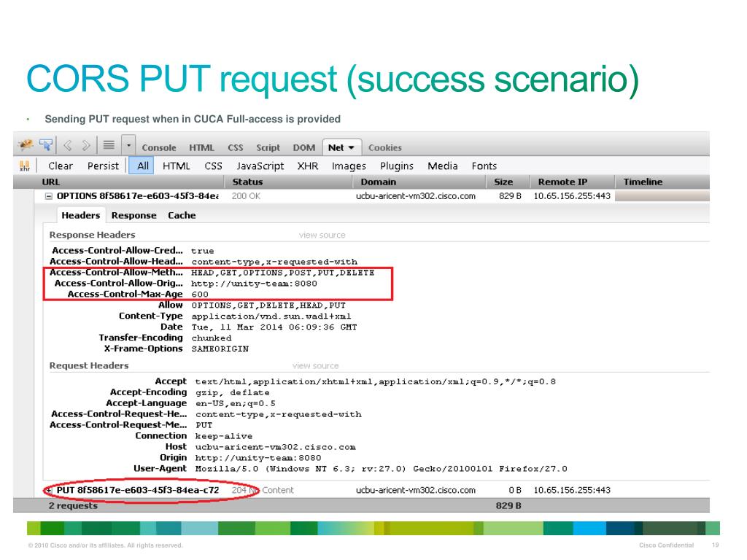
Task: Filter requests by Fonts
Action: pyautogui.click(x=484, y=166)
